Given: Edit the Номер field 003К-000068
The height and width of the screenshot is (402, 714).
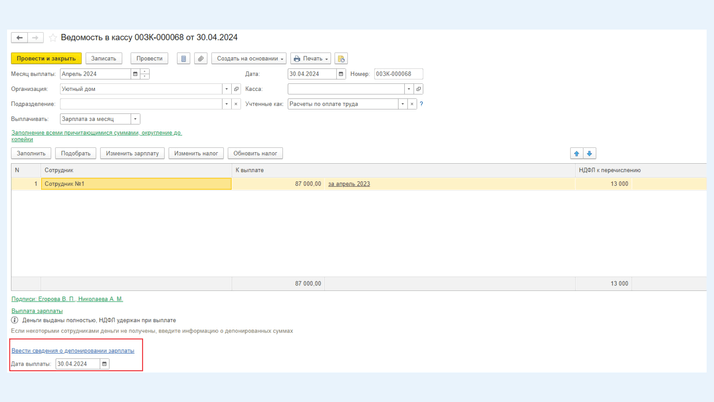Looking at the screenshot, I should click(x=398, y=74).
